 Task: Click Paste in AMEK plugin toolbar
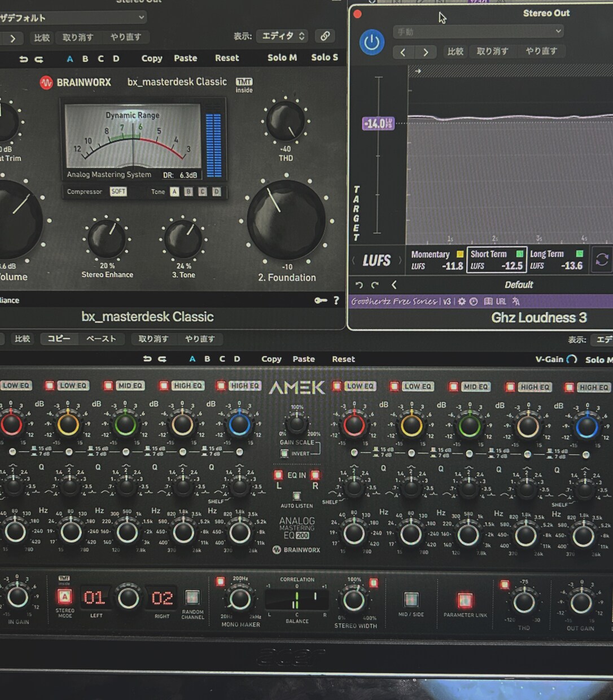click(x=304, y=359)
